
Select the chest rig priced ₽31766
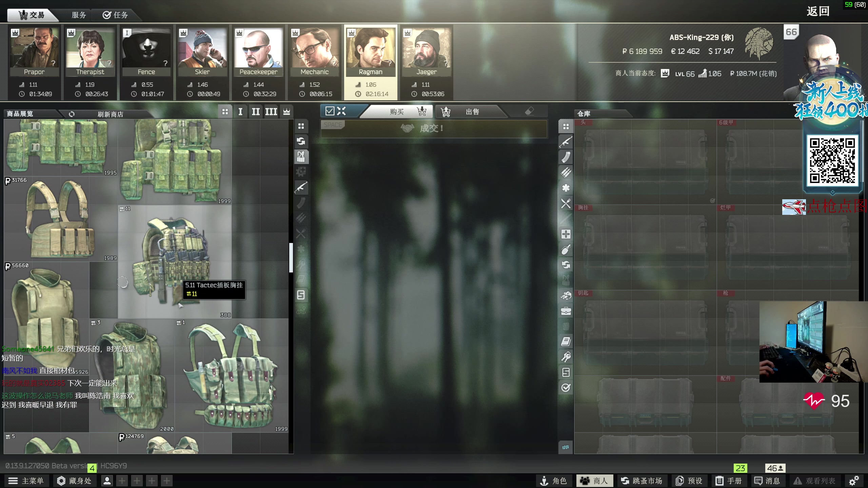pos(61,220)
